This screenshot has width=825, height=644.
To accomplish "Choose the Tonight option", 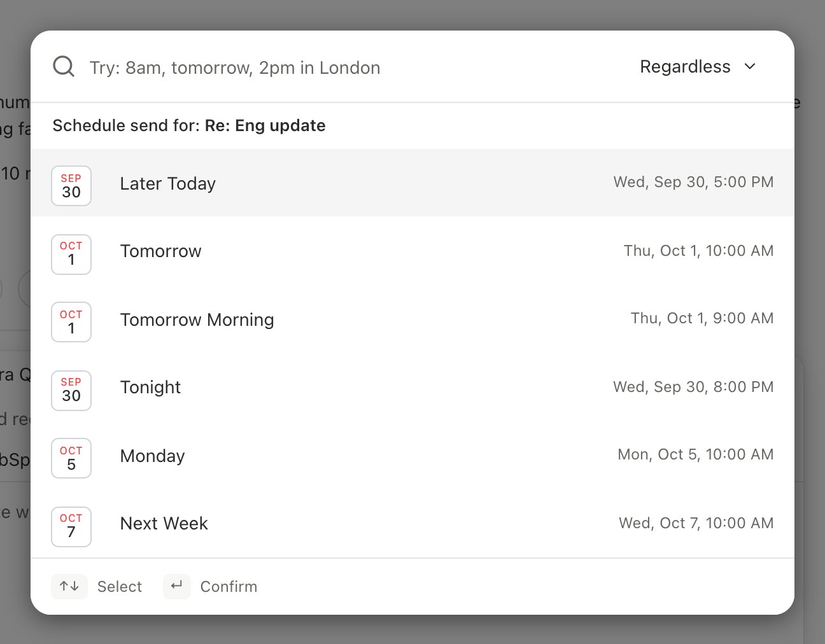I will coord(412,387).
